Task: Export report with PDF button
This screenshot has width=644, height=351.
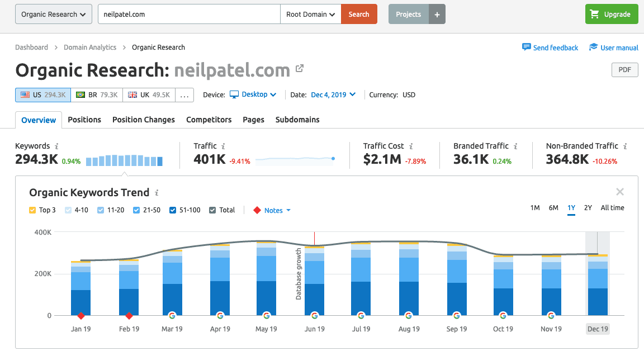Action: 624,70
